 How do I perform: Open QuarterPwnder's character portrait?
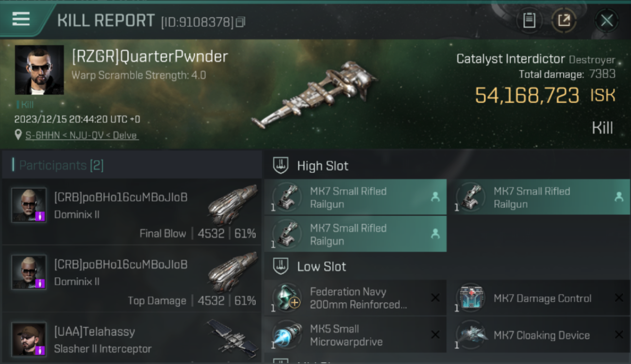click(x=39, y=70)
